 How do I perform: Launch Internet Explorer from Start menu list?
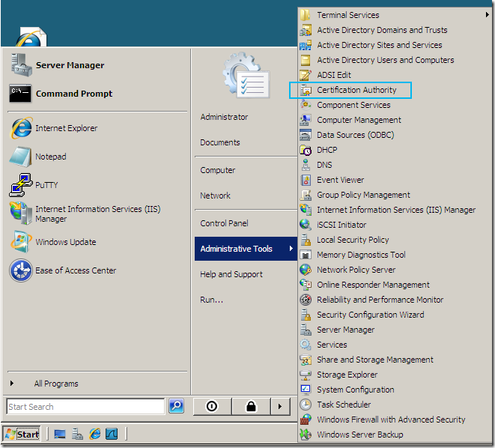[x=97, y=128]
